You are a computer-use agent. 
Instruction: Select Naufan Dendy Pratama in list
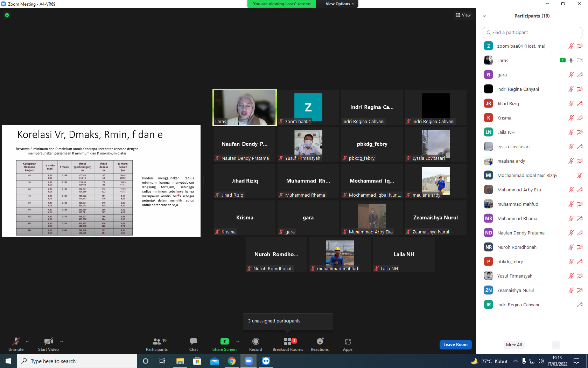pyautogui.click(x=532, y=233)
